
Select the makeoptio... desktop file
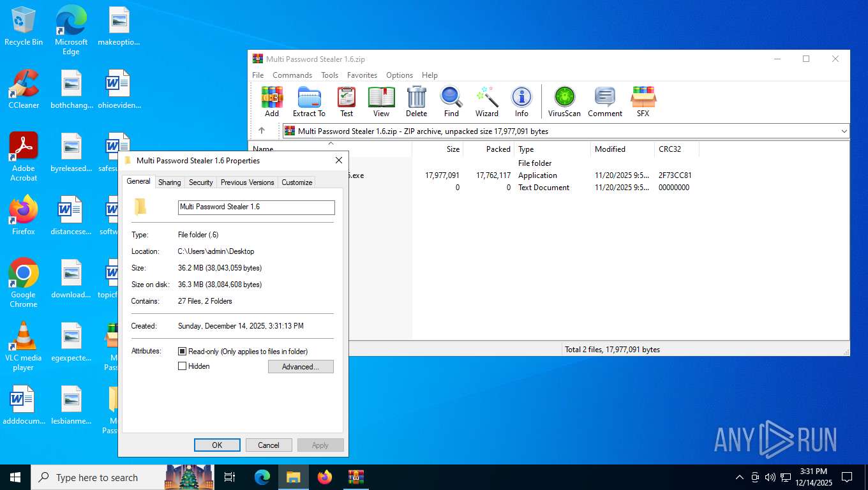pos(119,27)
